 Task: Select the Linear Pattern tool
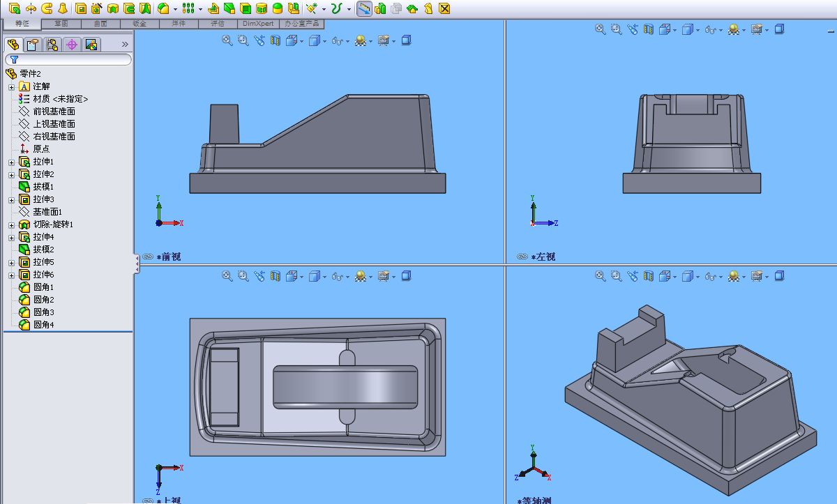(188, 8)
